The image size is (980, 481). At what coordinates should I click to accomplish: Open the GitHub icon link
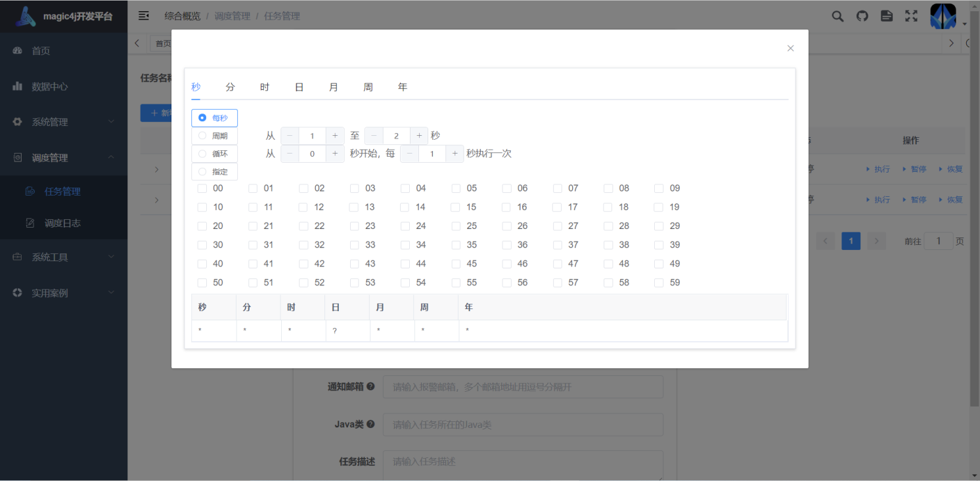coord(862,16)
